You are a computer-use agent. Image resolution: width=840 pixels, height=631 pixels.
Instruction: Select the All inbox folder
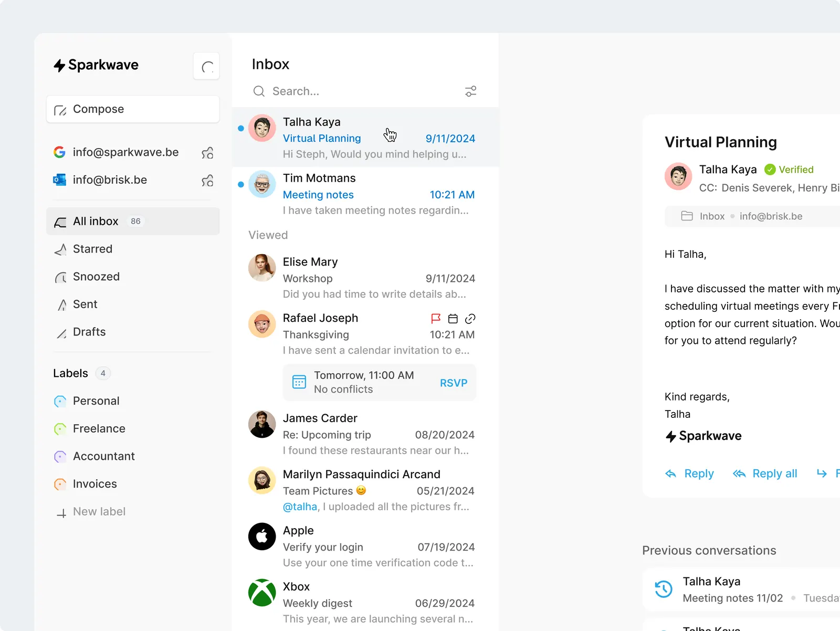[133, 221]
